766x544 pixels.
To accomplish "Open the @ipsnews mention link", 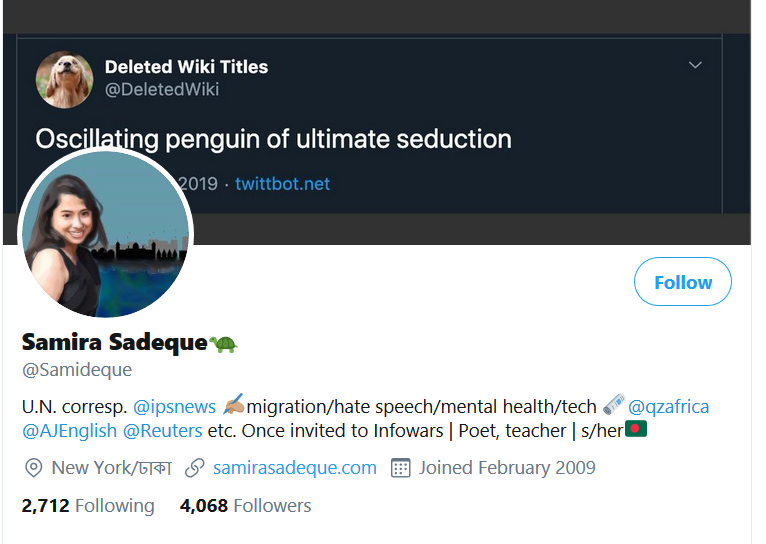I will 174,406.
